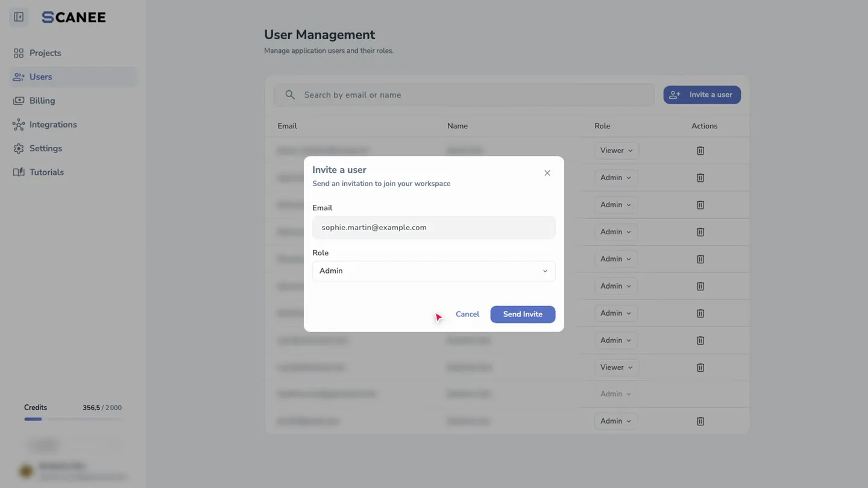Image resolution: width=868 pixels, height=488 pixels.
Task: Click the User Management heading
Action: tap(319, 35)
